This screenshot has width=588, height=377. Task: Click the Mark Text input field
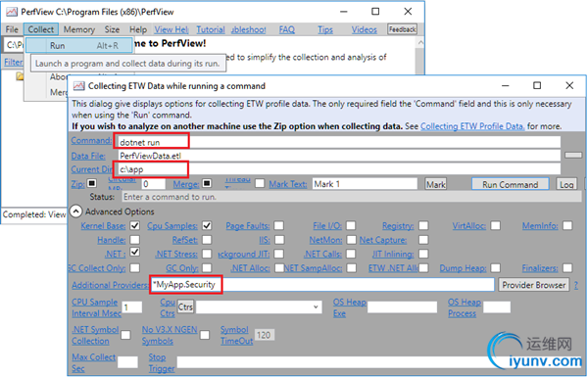pos(365,184)
